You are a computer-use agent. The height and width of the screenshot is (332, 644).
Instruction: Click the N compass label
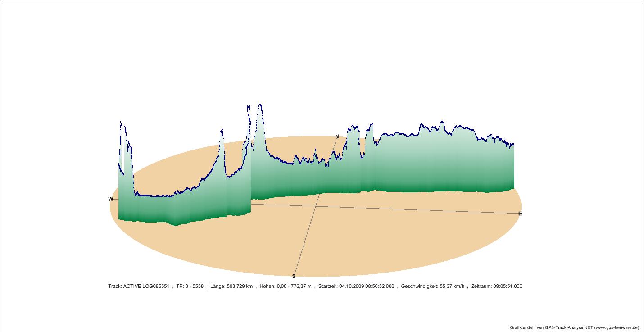[337, 136]
